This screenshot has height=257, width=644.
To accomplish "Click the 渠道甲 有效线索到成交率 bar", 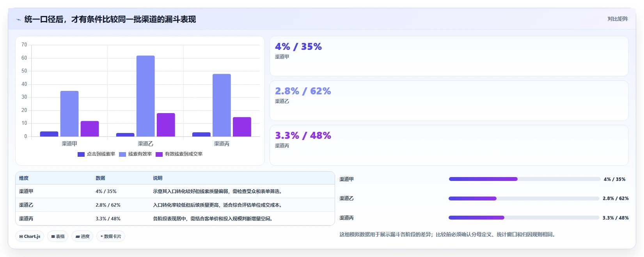I will (90, 129).
